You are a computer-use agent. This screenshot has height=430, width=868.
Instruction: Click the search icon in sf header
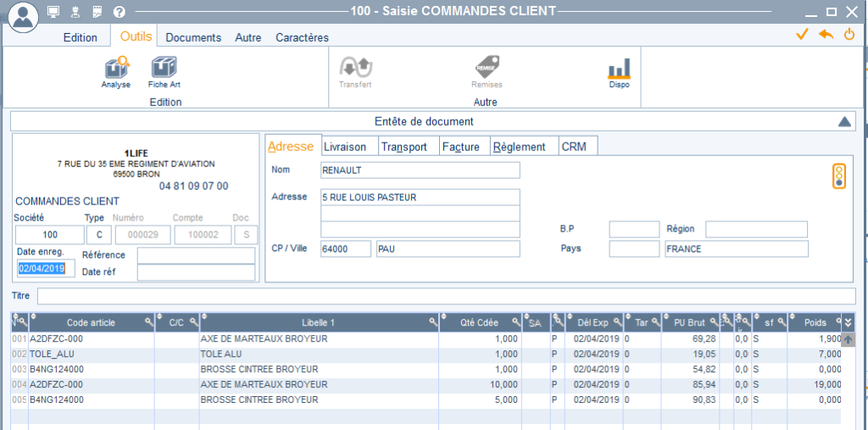click(781, 321)
